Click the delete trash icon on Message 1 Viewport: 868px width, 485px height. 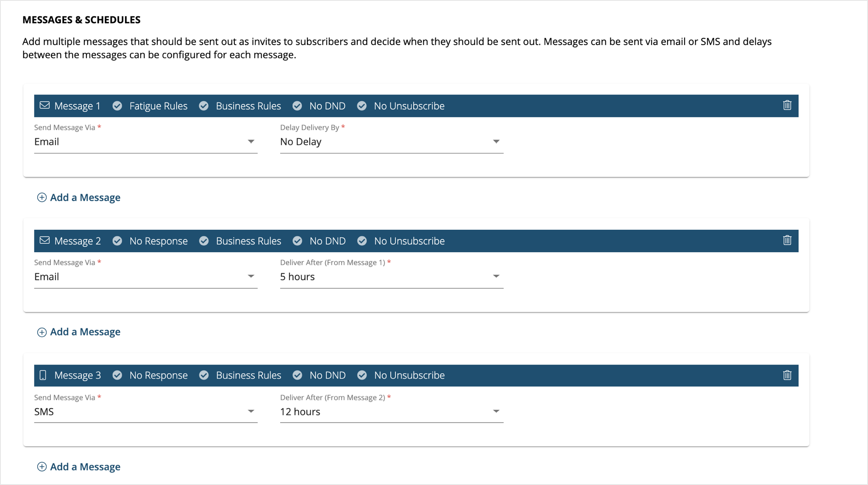click(x=787, y=106)
